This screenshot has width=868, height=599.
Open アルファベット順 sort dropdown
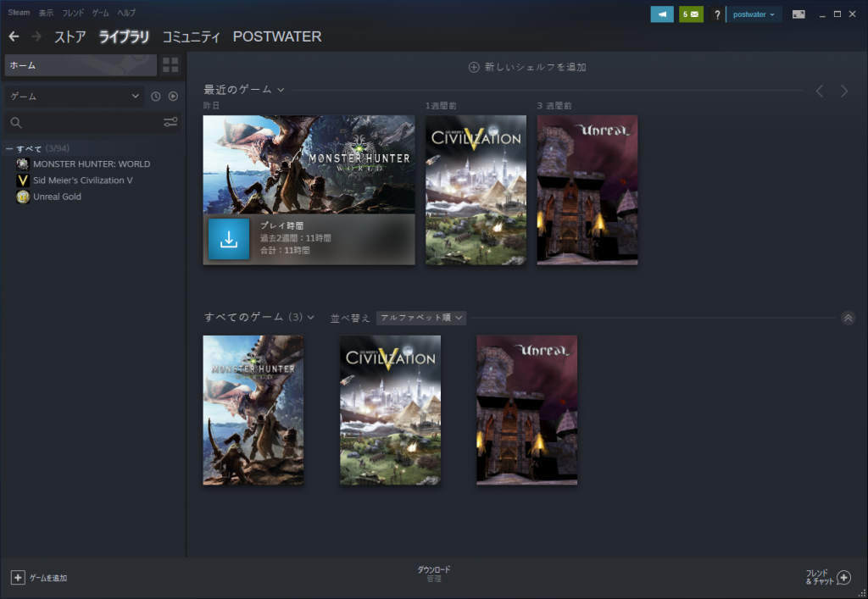[x=421, y=318]
